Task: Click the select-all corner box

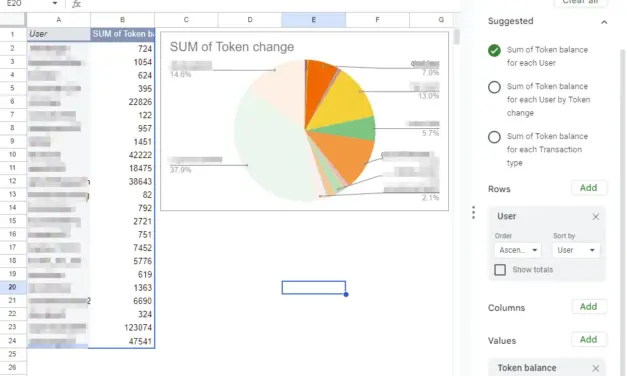Action: (13, 20)
